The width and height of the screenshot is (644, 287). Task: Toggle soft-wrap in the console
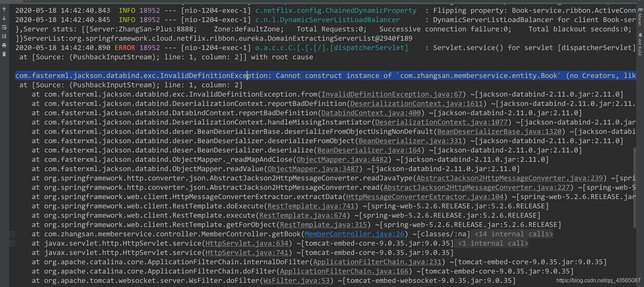click(x=4, y=27)
